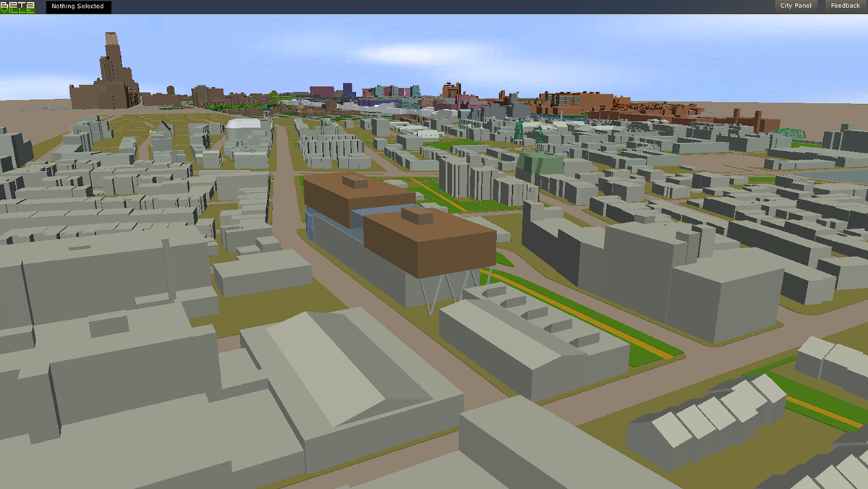Click the small box atop front brown roof
This screenshot has height=489, width=868.
[x=417, y=216]
